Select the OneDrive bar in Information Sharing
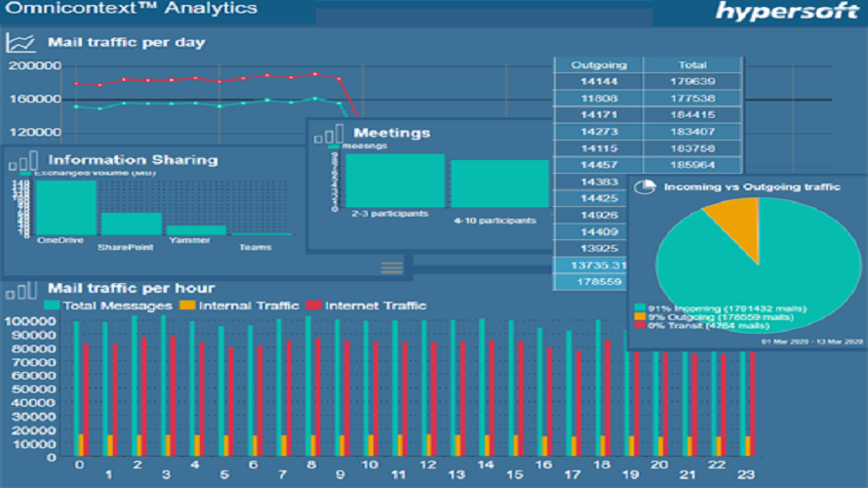 (66, 208)
